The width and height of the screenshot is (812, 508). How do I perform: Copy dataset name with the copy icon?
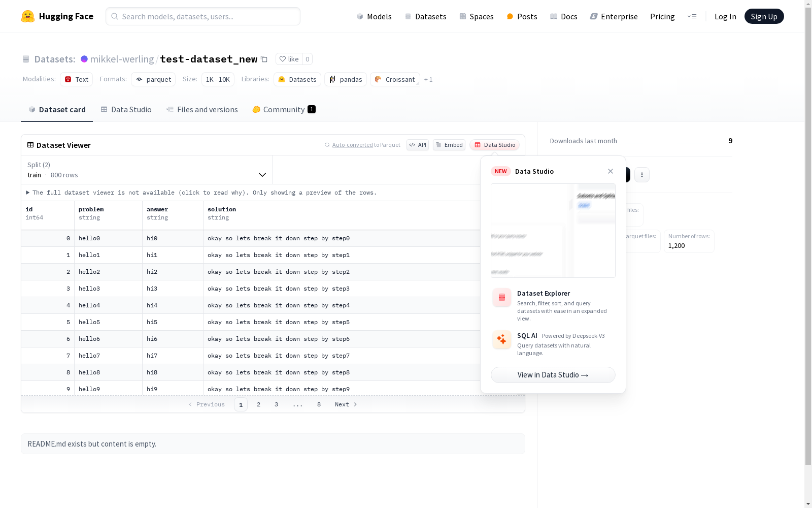click(264, 59)
